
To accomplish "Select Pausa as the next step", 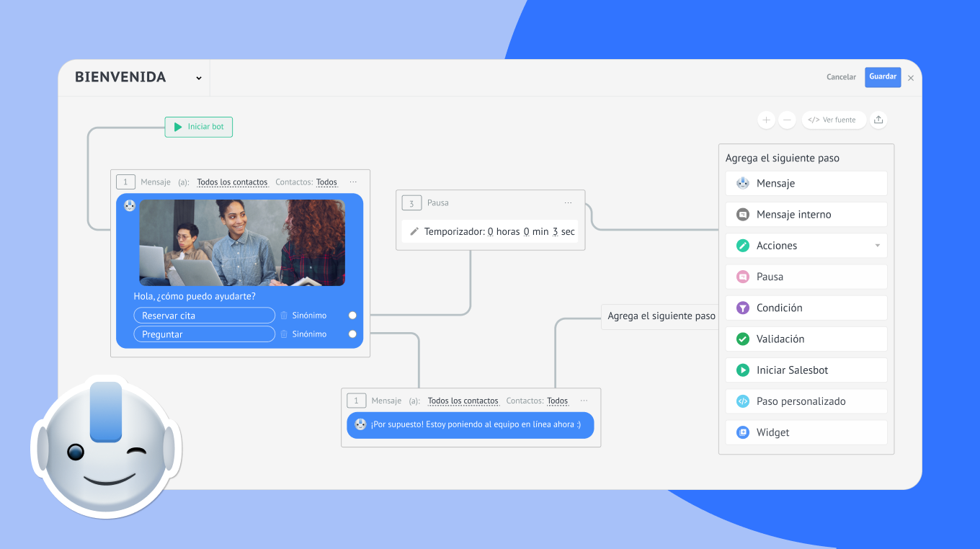I will pyautogui.click(x=806, y=277).
